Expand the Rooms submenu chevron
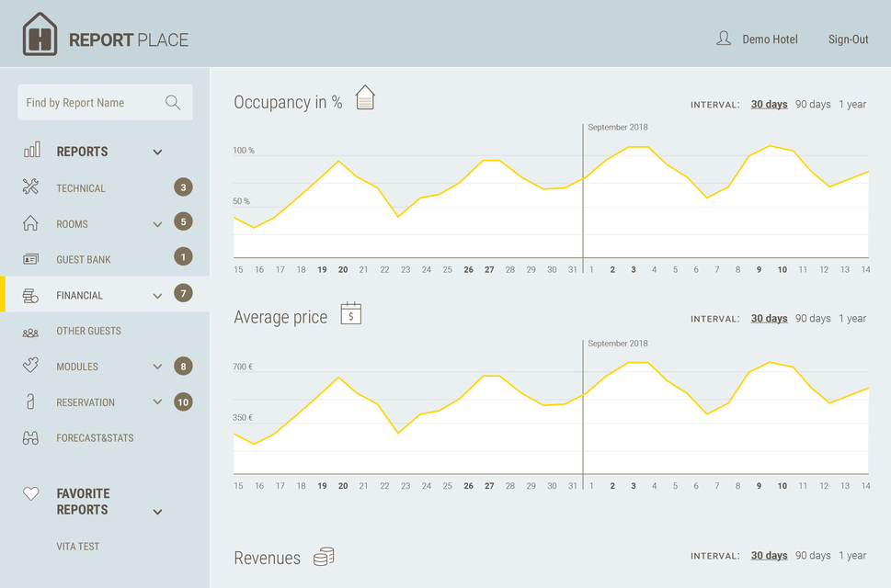This screenshot has height=588, width=891. pos(157,224)
